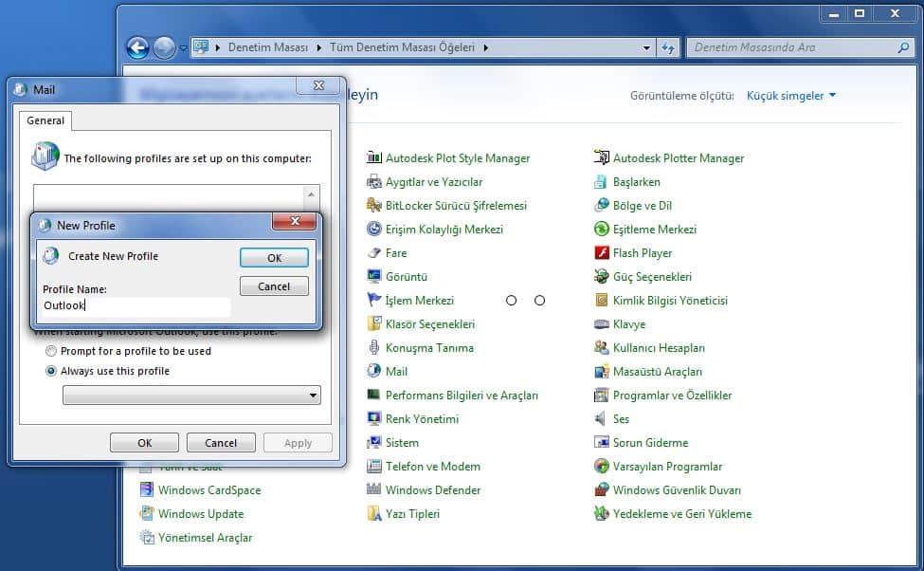
Task: Click the Profile Name text field
Action: [136, 306]
